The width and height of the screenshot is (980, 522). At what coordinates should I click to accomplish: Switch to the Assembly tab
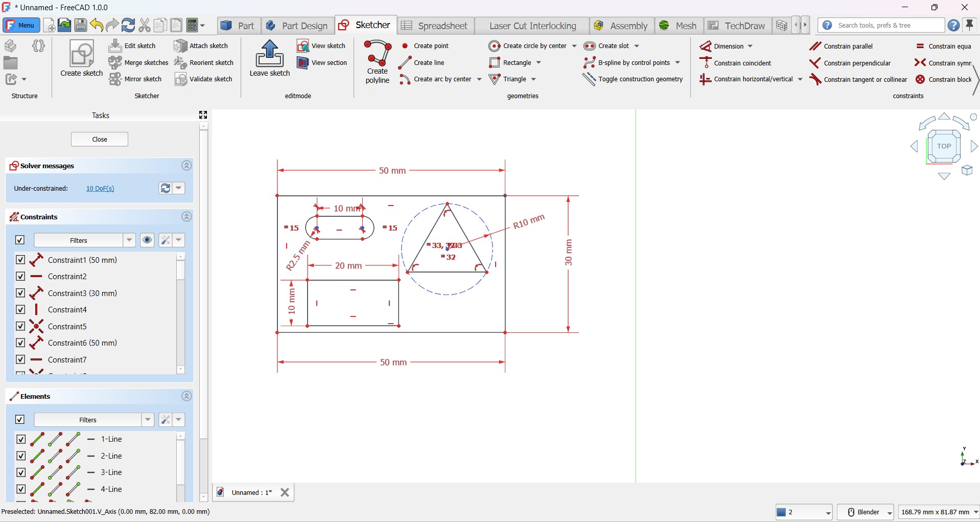(x=621, y=26)
